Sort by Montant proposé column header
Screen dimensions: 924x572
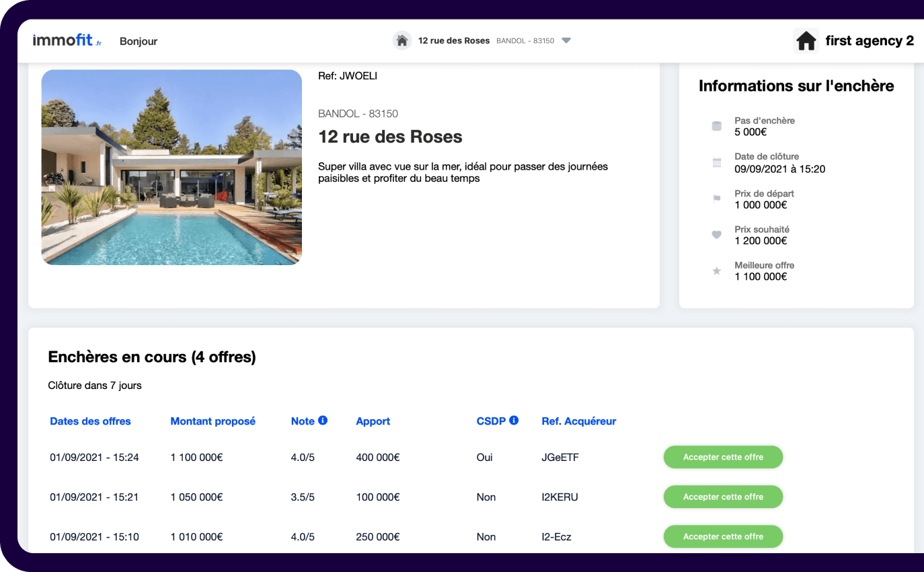[x=213, y=421]
